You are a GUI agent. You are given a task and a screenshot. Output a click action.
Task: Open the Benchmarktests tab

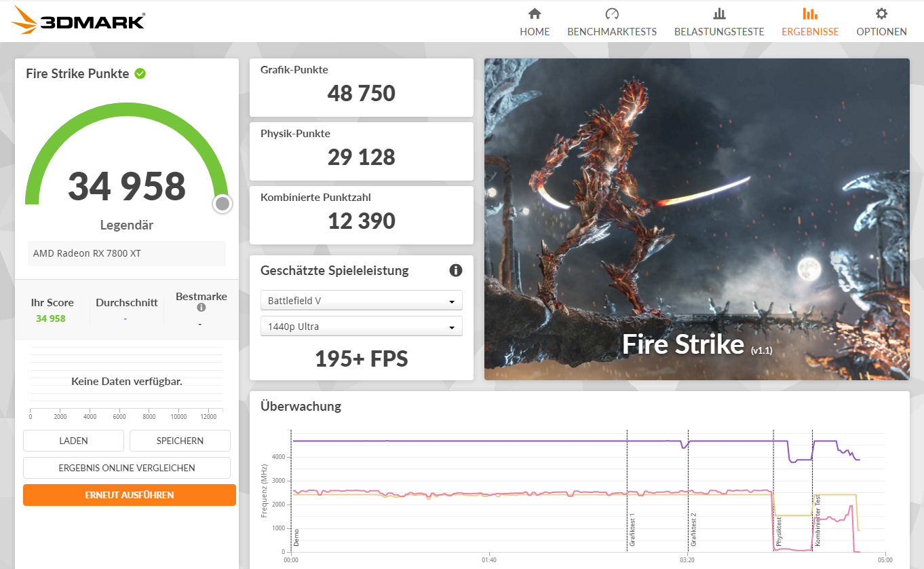pyautogui.click(x=612, y=22)
